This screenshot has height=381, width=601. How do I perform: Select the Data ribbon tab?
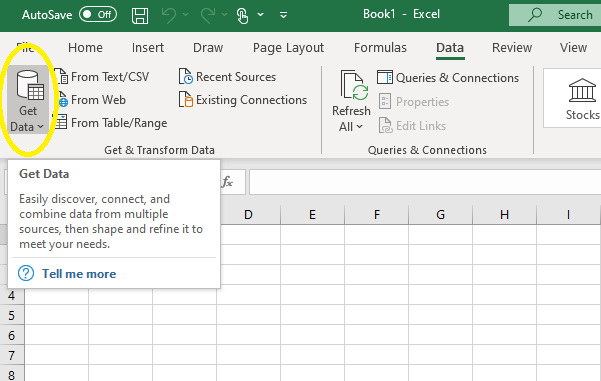tap(450, 48)
